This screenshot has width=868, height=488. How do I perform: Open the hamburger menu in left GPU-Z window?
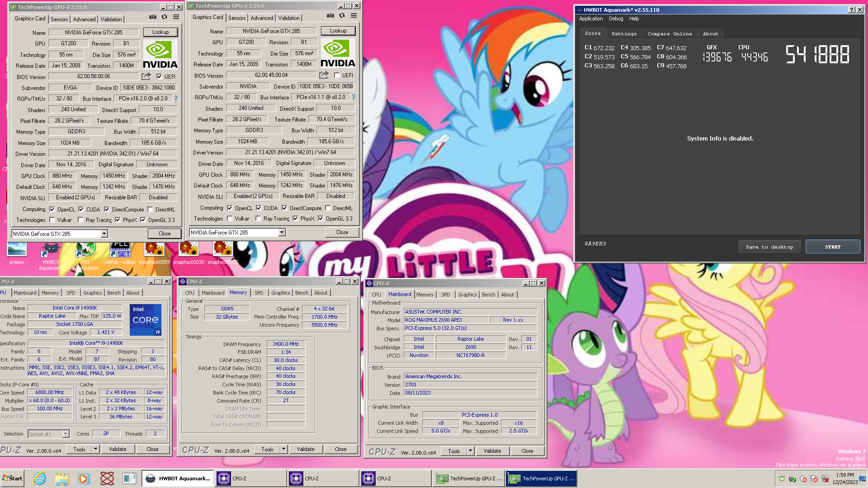click(x=176, y=17)
